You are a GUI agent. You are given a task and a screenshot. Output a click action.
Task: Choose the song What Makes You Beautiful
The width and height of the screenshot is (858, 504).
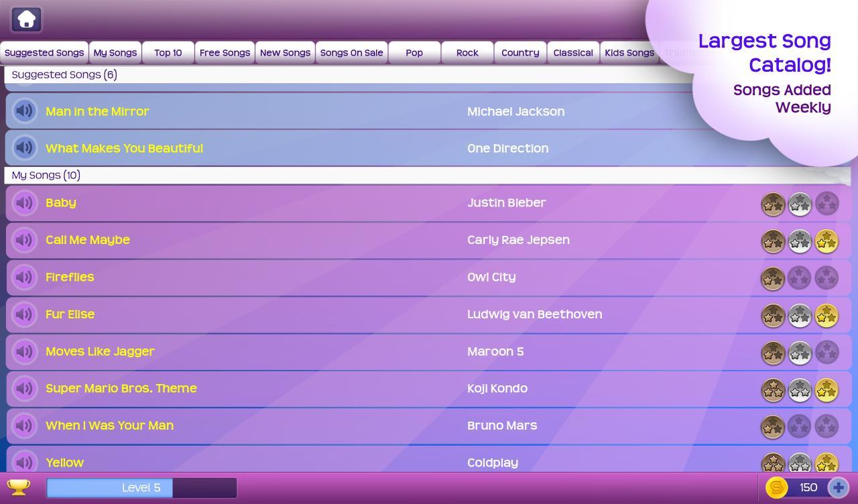124,148
